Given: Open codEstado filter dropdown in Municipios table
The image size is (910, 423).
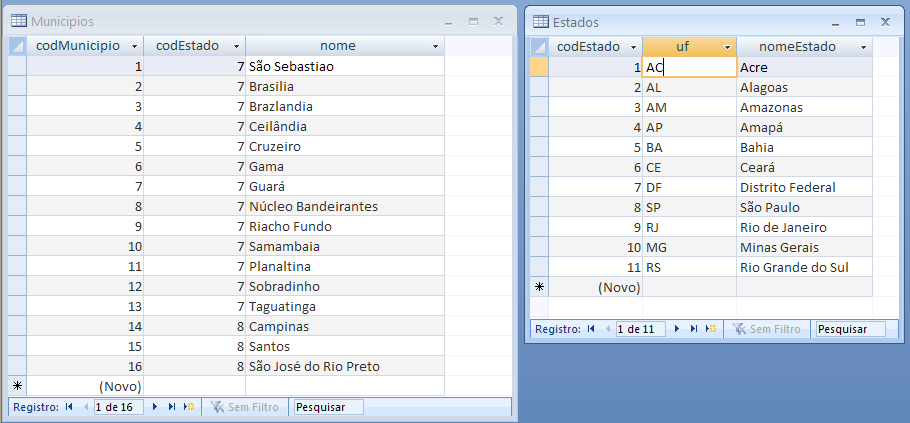Looking at the screenshot, I should 236,46.
